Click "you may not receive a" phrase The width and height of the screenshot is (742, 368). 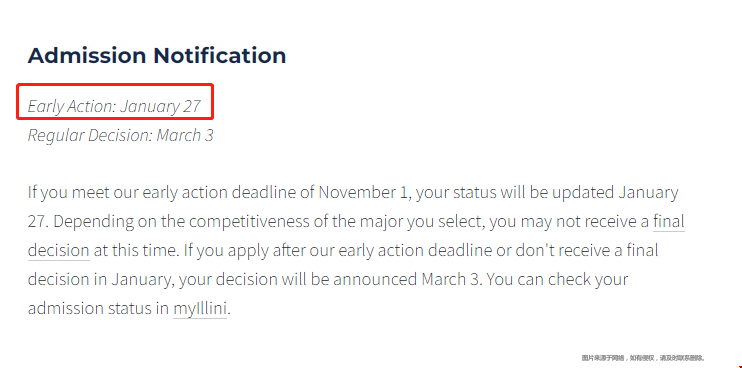569,221
